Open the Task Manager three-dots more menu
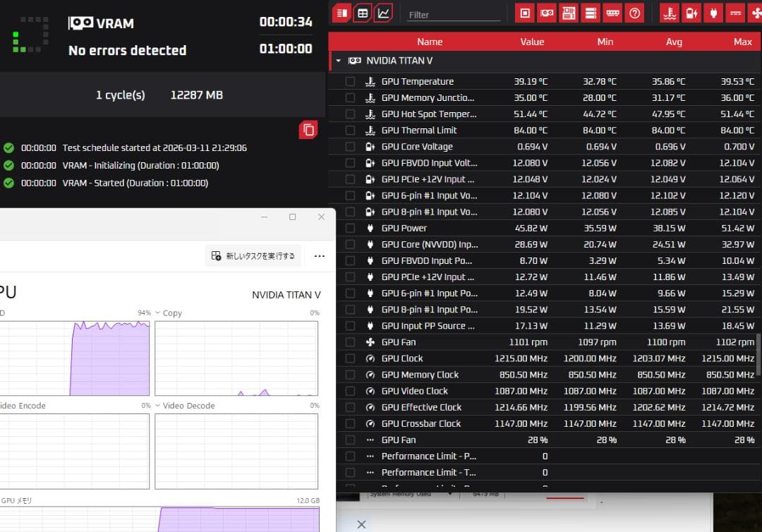 tap(320, 256)
